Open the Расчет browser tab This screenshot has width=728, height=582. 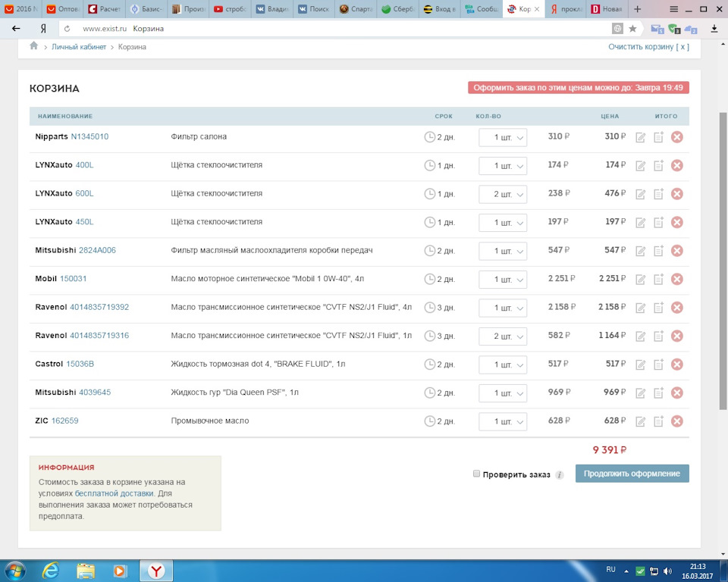[x=105, y=9]
